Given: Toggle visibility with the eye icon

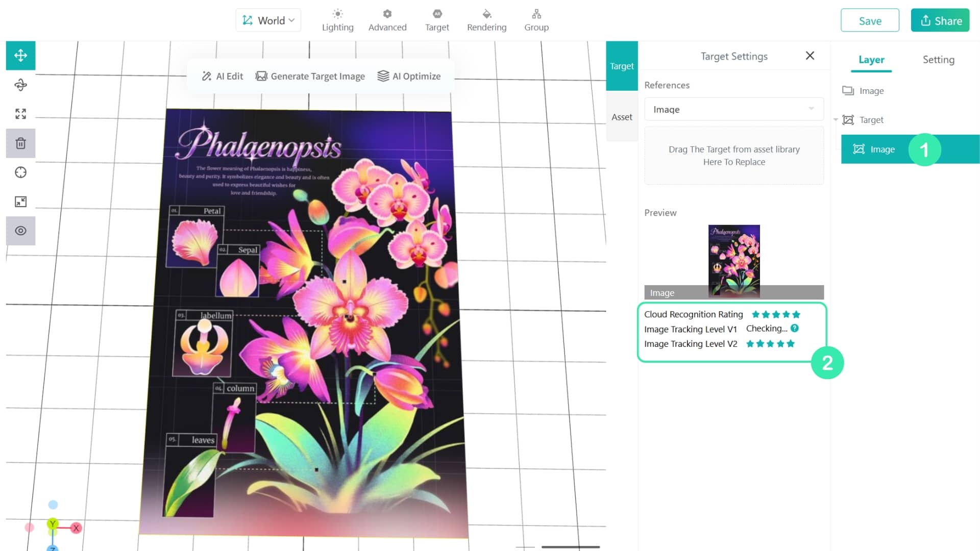Looking at the screenshot, I should click(20, 231).
